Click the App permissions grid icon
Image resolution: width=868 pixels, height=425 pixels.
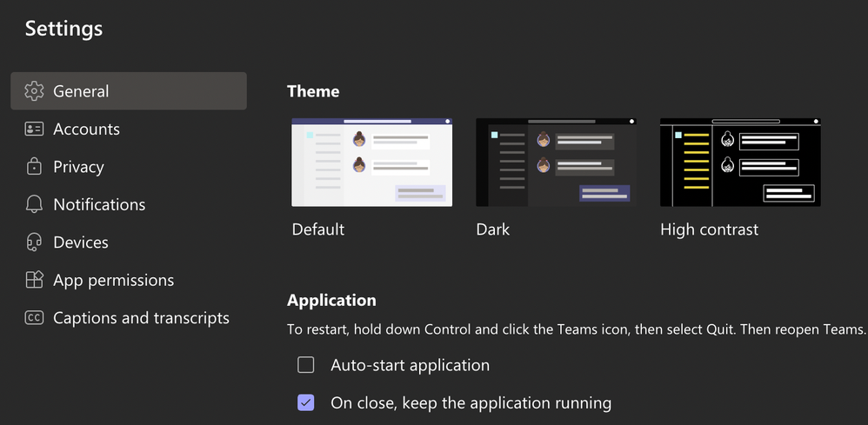(34, 280)
